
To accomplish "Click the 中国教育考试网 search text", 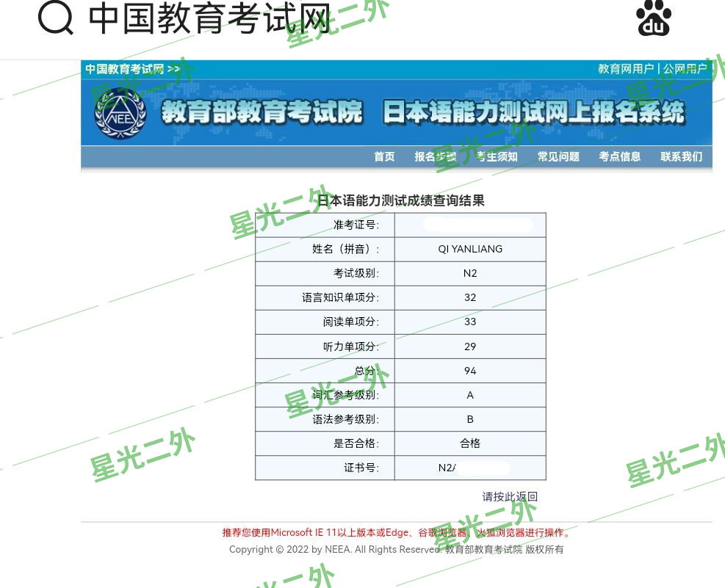I will click(209, 18).
